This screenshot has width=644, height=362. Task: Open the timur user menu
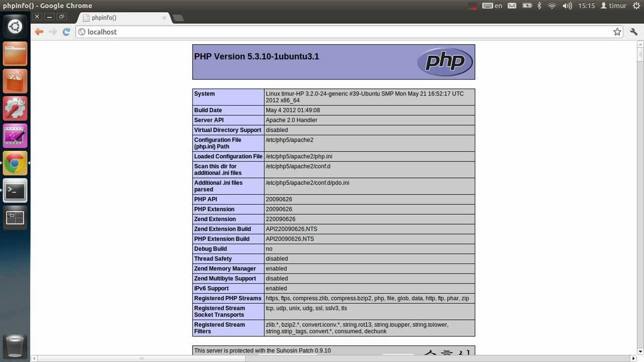click(x=613, y=6)
